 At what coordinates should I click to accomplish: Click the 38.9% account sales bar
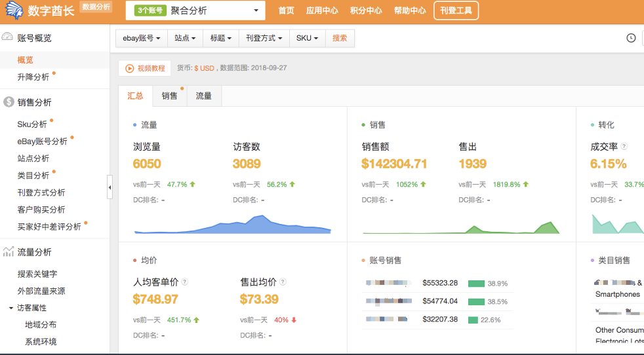pos(476,284)
